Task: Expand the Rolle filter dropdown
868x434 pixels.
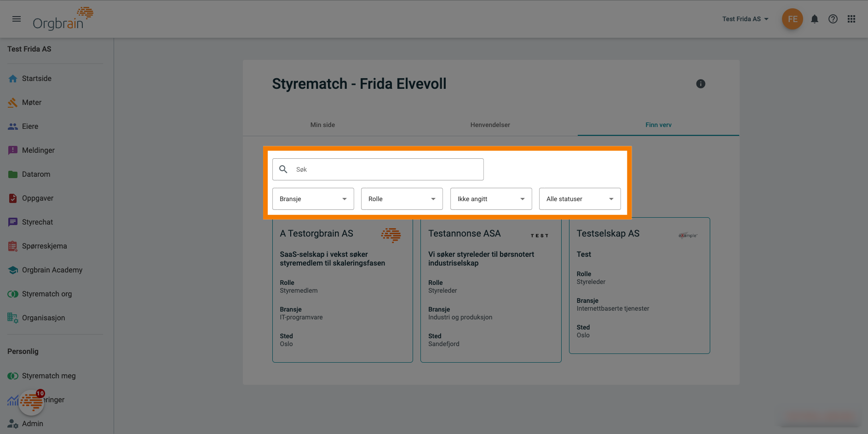Action: click(x=402, y=199)
